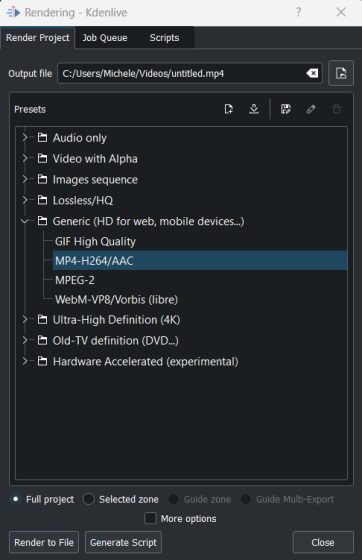Image resolution: width=362 pixels, height=560 pixels.
Task: Expand the Video with Alpha group
Action: [x=25, y=158]
